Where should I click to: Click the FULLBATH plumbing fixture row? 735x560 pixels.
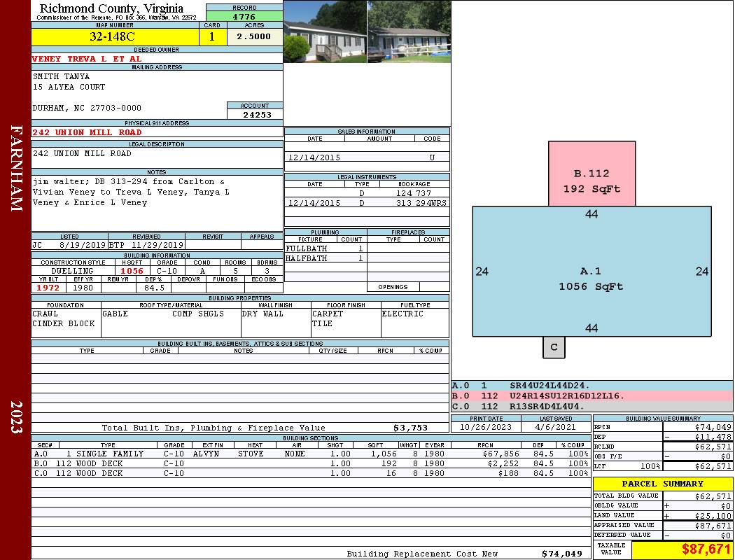tap(325, 248)
